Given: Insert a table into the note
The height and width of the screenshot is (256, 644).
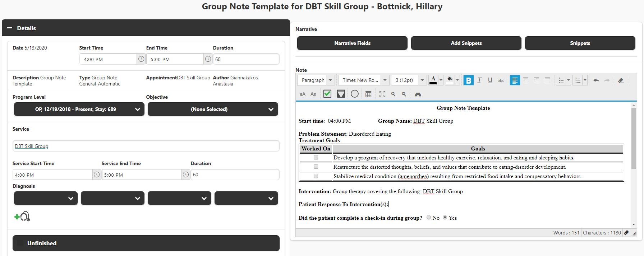Looking at the screenshot, I should coord(368,94).
